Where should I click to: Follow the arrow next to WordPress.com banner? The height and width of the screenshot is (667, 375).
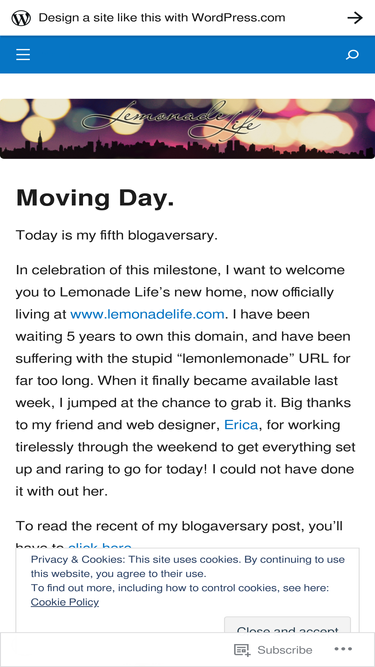(x=355, y=18)
